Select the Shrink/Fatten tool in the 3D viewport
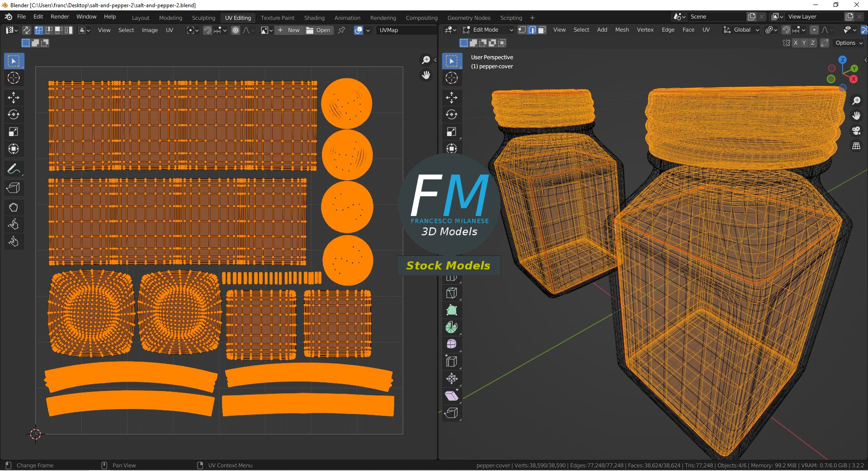The width and height of the screenshot is (868, 471). pyautogui.click(x=452, y=379)
